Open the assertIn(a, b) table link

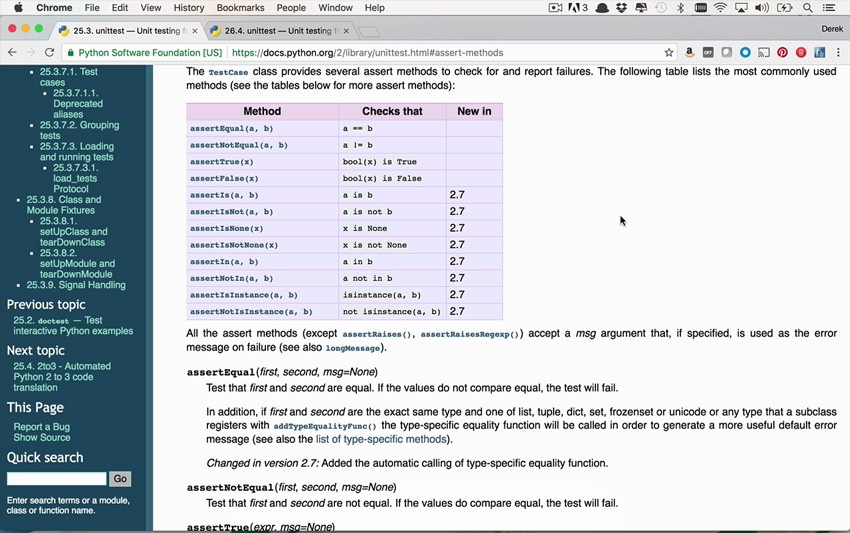pyautogui.click(x=224, y=262)
